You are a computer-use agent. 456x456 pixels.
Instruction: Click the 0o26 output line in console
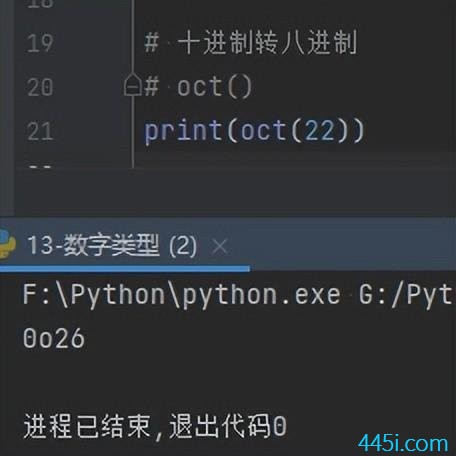(x=53, y=339)
